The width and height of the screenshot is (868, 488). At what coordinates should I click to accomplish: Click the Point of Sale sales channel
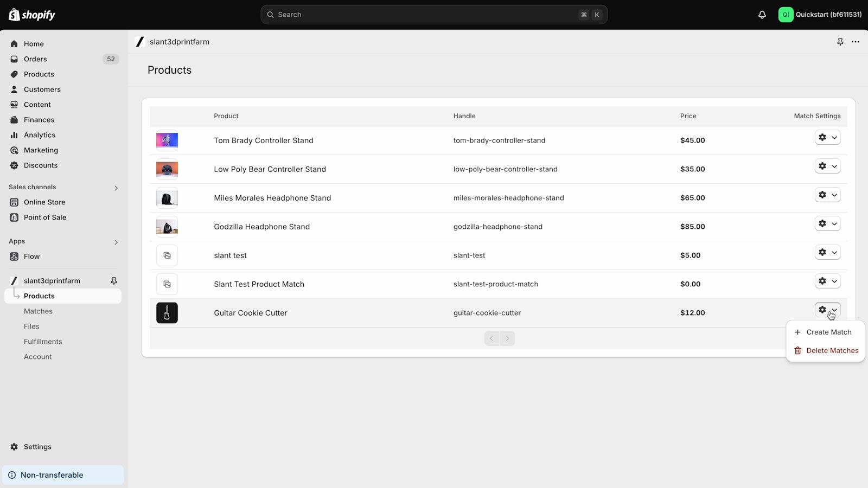coord(44,217)
